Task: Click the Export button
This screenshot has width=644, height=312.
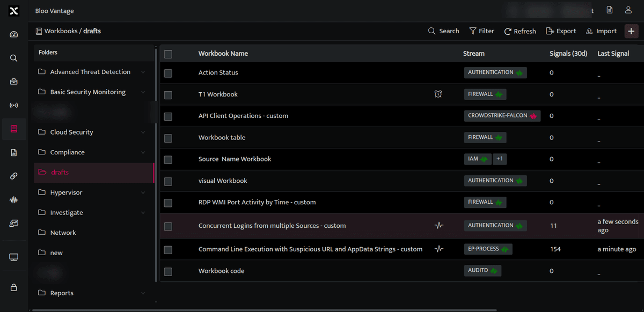Action: click(x=561, y=31)
